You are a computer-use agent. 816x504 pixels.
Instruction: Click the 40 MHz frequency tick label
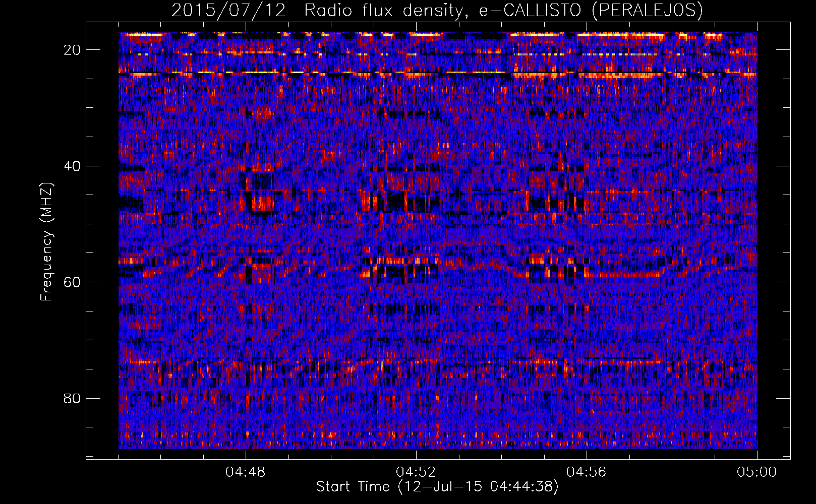pyautogui.click(x=73, y=166)
